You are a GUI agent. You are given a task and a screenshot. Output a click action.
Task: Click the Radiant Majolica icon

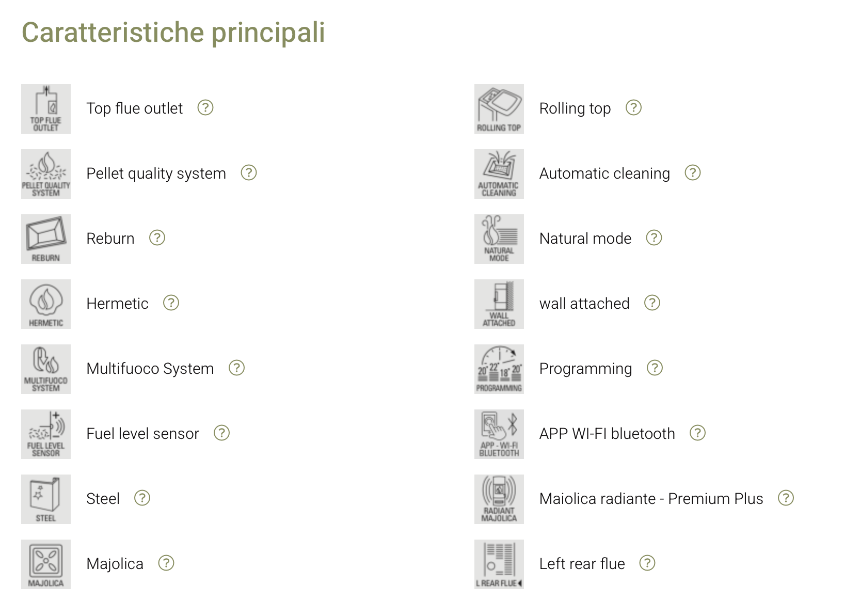(499, 499)
